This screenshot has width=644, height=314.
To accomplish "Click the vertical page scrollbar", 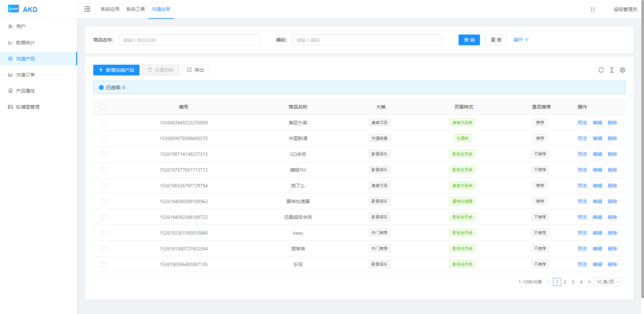I will [642, 151].
